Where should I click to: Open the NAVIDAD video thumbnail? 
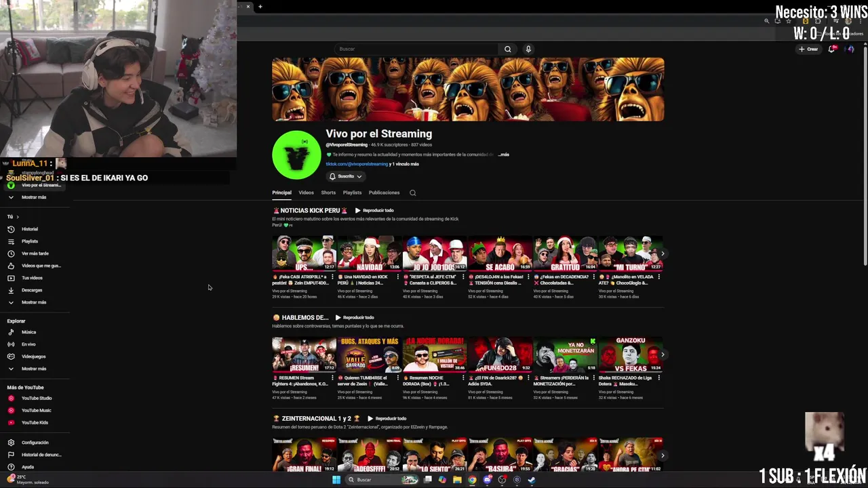(x=370, y=253)
